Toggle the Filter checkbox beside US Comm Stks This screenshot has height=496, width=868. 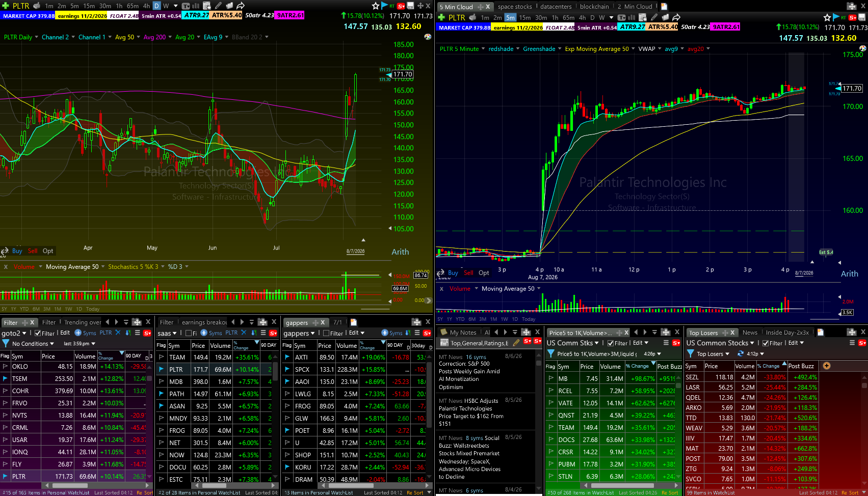(611, 343)
